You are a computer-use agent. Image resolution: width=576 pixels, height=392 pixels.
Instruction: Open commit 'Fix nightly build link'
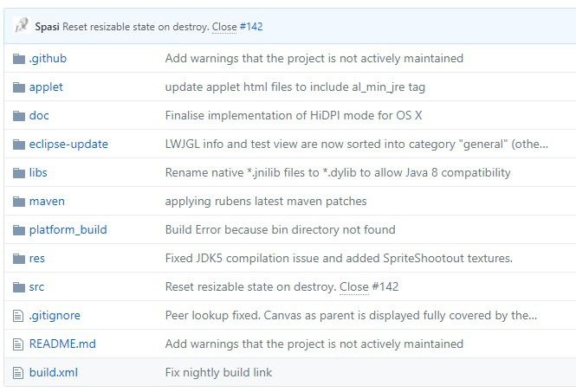pos(218,373)
